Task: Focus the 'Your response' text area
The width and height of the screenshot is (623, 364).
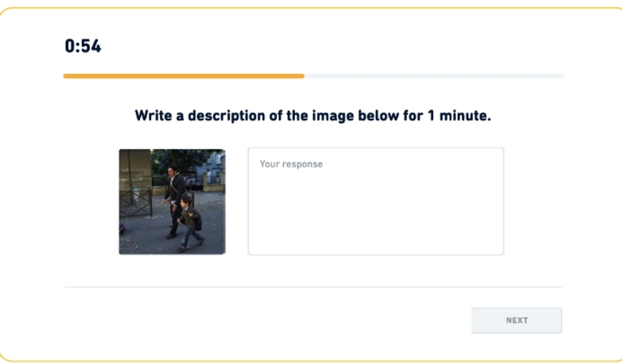Action: point(376,201)
